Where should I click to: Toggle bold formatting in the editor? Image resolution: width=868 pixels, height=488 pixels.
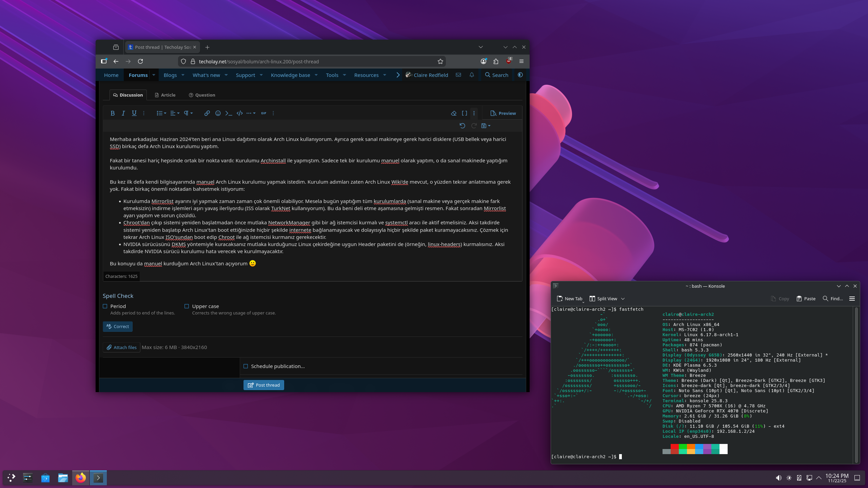coord(113,113)
